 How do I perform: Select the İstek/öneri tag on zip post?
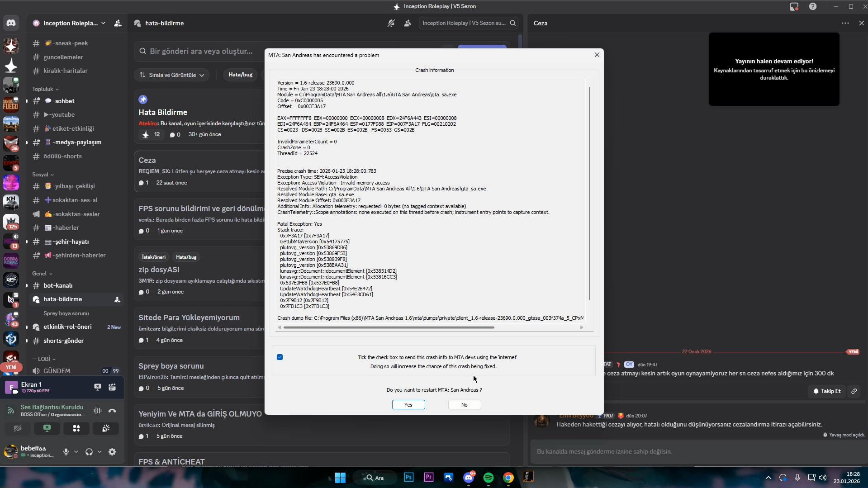coord(154,257)
